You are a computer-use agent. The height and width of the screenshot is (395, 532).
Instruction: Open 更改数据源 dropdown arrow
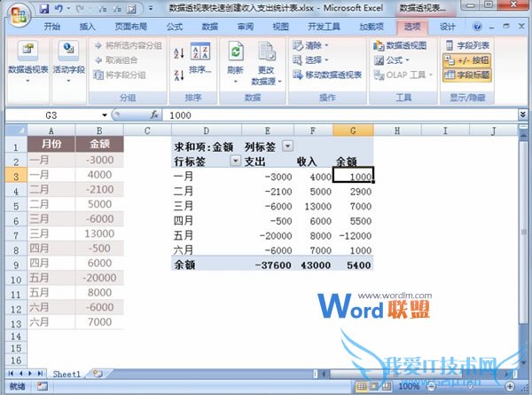(x=279, y=82)
